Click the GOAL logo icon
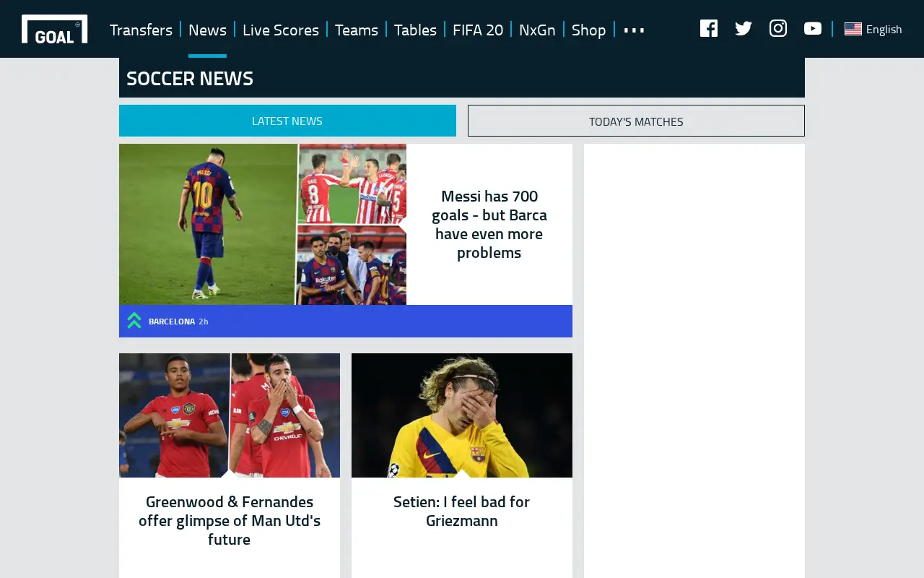The image size is (924, 578). tap(55, 29)
